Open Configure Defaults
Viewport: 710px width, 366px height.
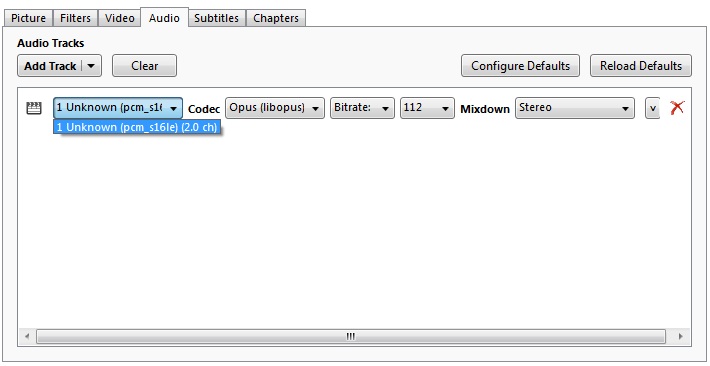(x=520, y=66)
